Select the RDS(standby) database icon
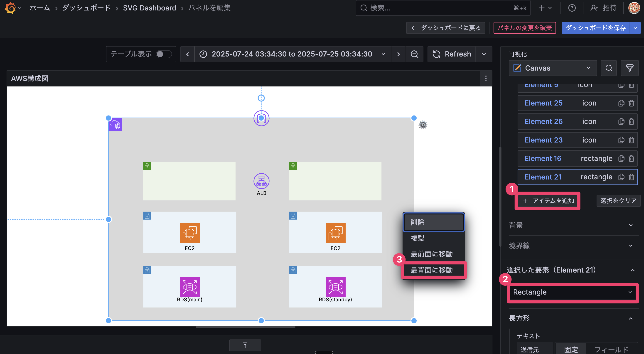644x354 pixels. point(335,287)
